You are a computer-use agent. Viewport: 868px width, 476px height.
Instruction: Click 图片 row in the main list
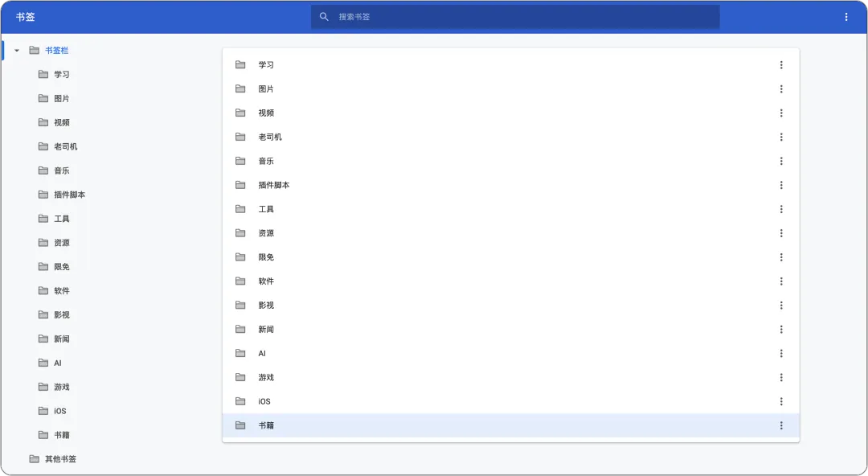coord(510,89)
